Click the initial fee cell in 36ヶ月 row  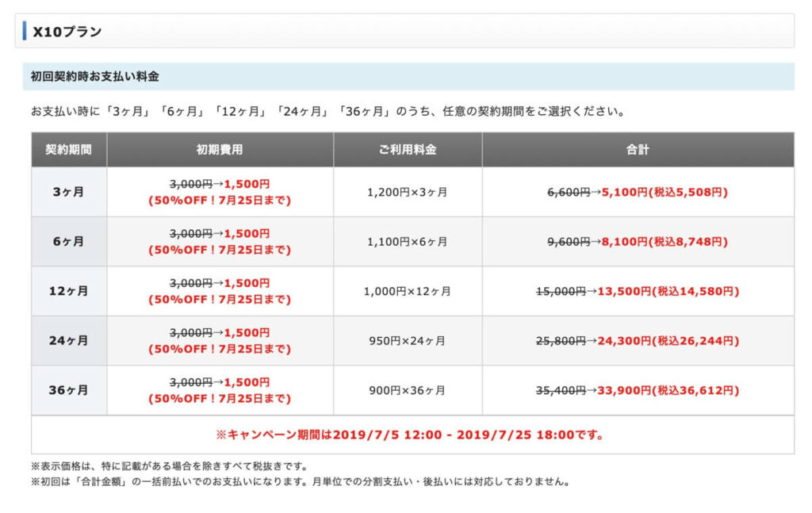[220, 390]
